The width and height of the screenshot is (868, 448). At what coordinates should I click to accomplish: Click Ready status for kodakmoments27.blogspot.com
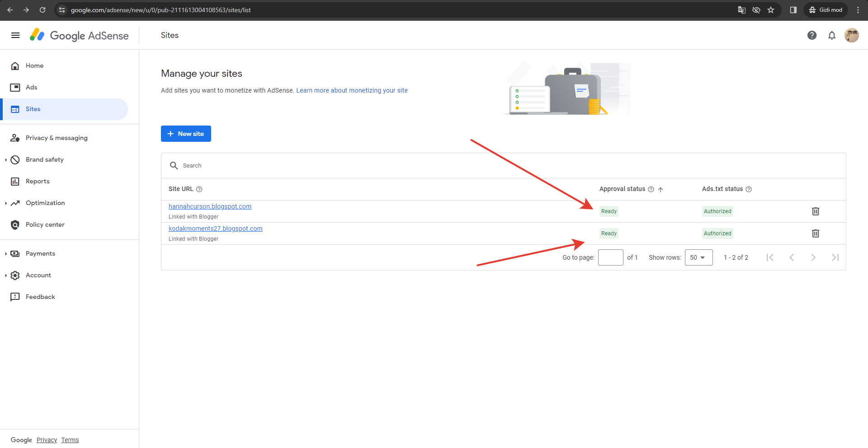[x=609, y=233]
